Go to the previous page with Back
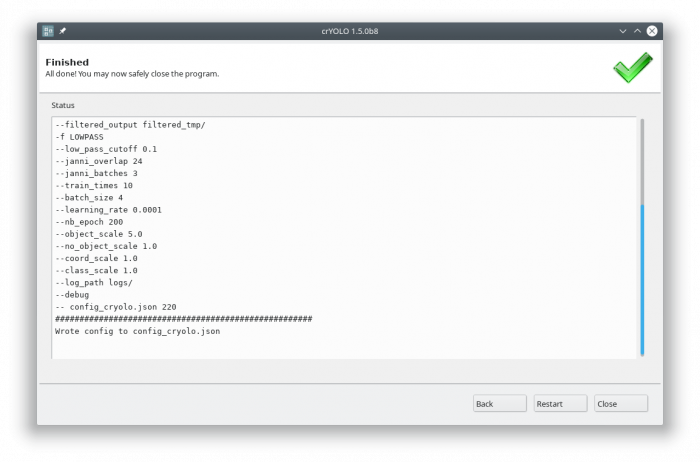700x462 pixels. click(500, 404)
